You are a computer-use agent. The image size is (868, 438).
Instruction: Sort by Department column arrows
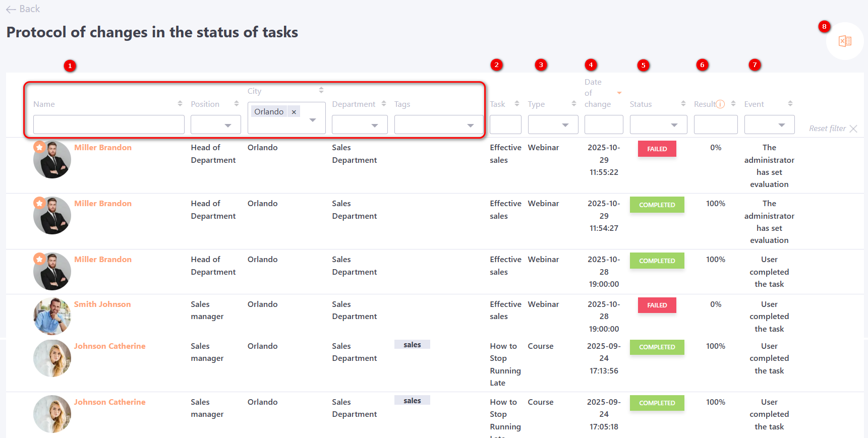click(x=384, y=104)
